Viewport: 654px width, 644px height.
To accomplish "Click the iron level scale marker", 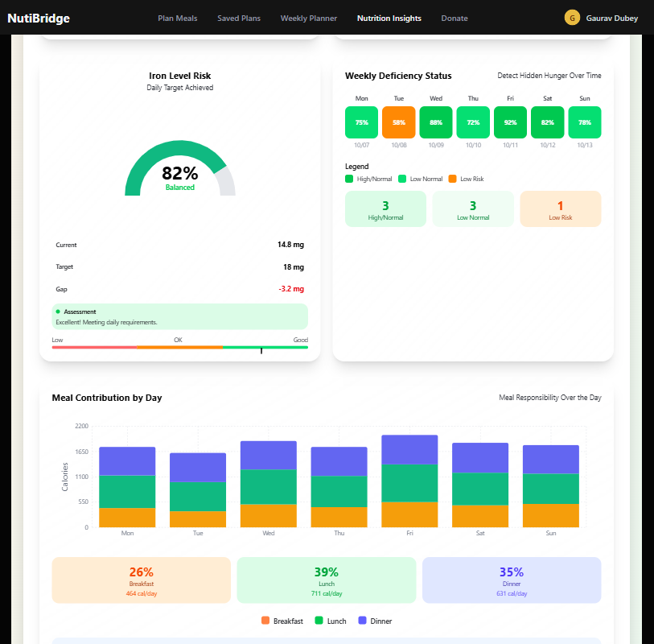I will coord(261,351).
